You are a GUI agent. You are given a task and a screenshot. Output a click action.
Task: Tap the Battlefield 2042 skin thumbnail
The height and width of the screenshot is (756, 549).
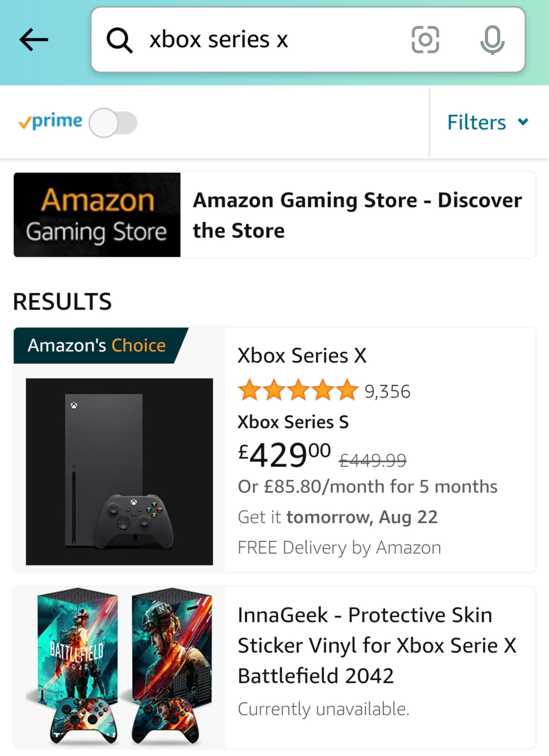pyautogui.click(x=119, y=667)
